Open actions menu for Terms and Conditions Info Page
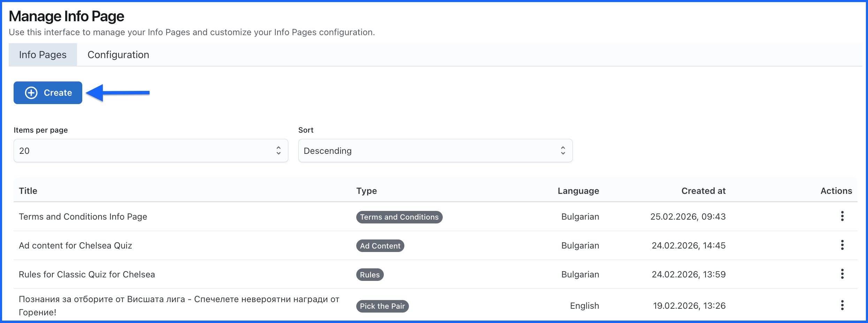Screen dimensions: 868x323 click(x=842, y=216)
